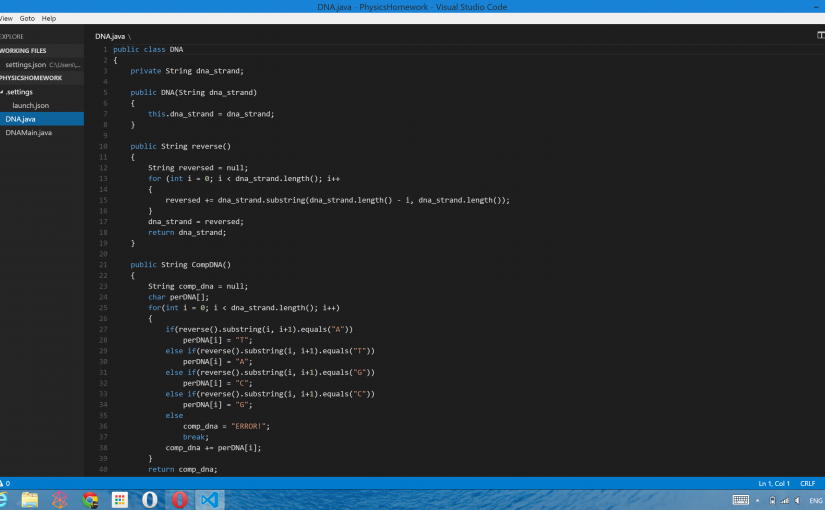Open the touch keyboard from system tray

point(741,500)
